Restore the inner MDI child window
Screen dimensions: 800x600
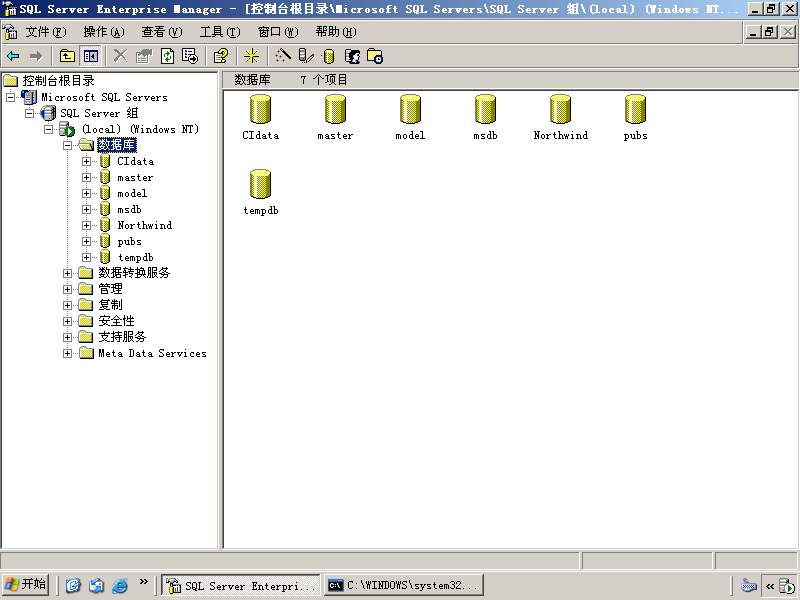point(769,32)
